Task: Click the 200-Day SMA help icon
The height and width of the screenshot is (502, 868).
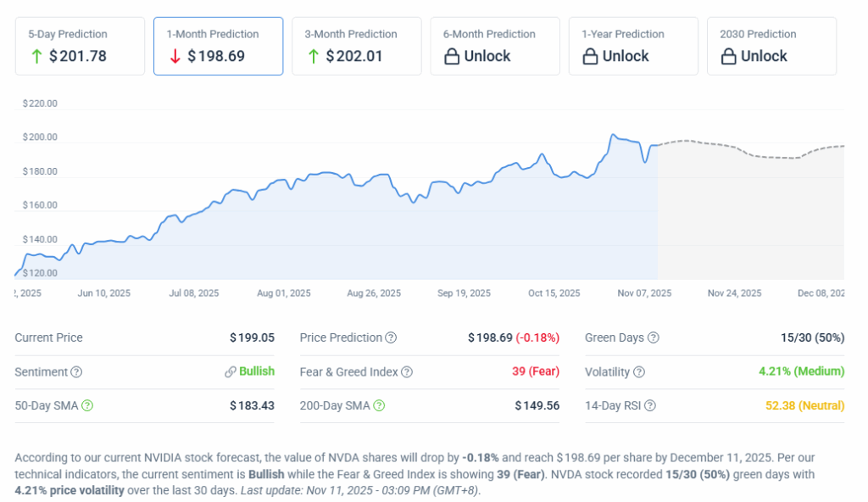Action: tap(379, 405)
